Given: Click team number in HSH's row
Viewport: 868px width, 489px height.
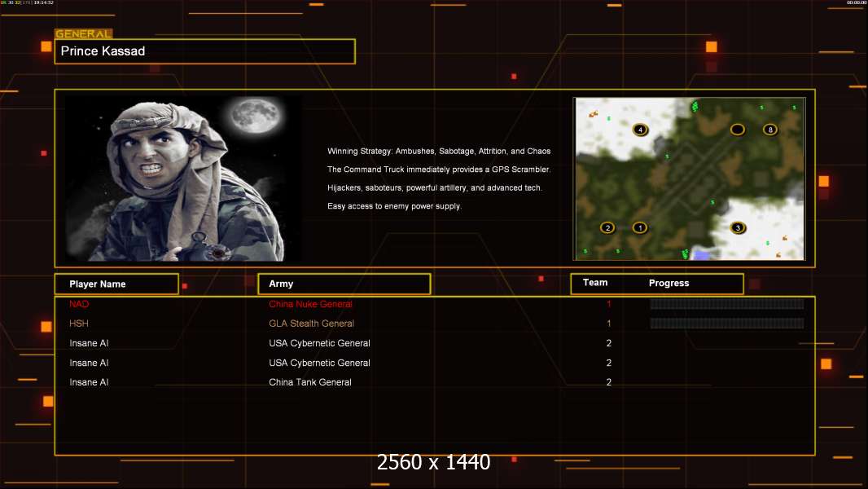Looking at the screenshot, I should click(609, 324).
